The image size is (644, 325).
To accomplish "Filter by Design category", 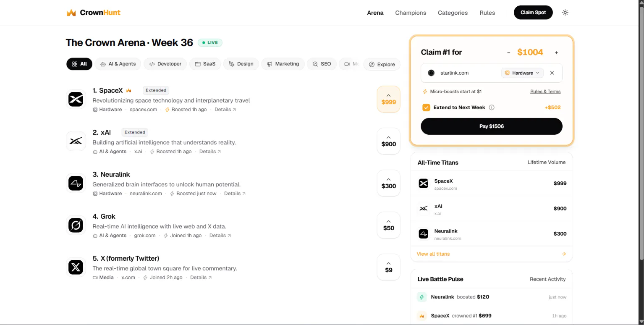I will coord(241,64).
